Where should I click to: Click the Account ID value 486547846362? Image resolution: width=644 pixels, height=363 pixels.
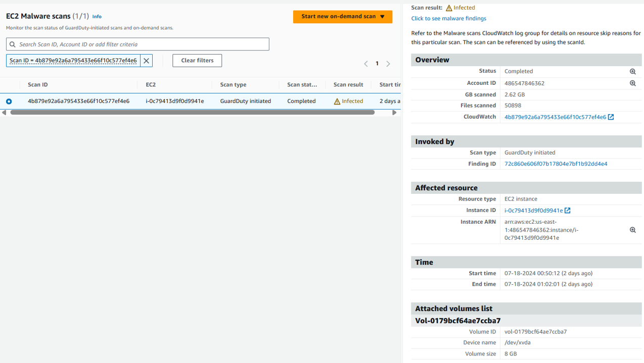tap(524, 83)
